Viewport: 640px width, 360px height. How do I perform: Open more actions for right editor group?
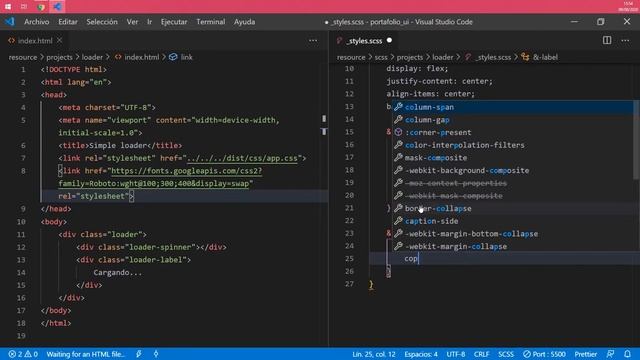point(625,40)
